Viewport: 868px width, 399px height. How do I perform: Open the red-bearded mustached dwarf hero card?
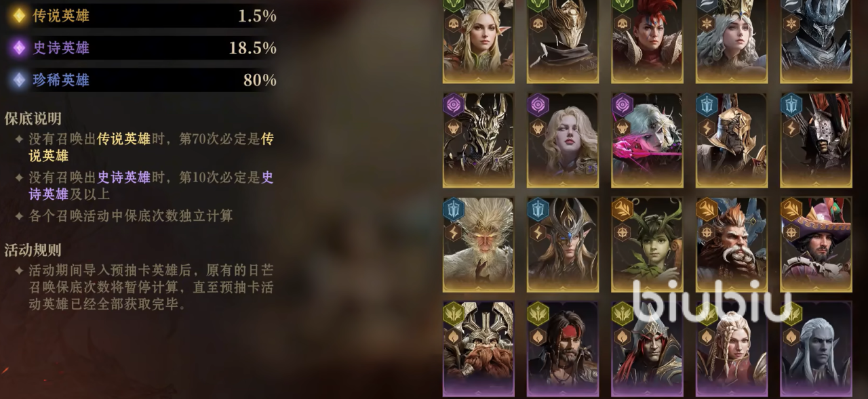tap(732, 245)
